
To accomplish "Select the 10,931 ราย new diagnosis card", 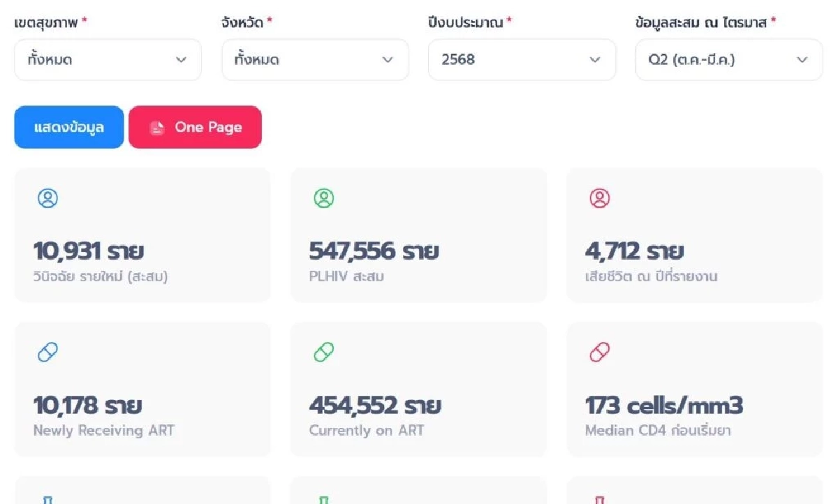I will click(x=142, y=235).
